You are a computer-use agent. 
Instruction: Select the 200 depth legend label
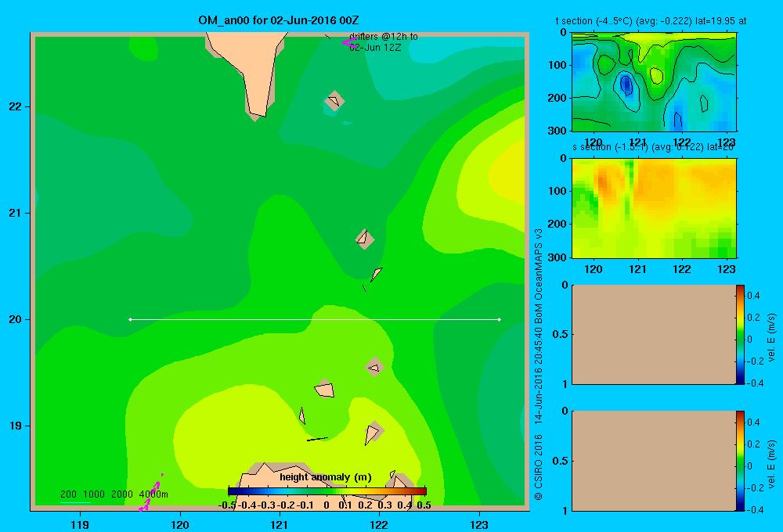tap(68, 494)
